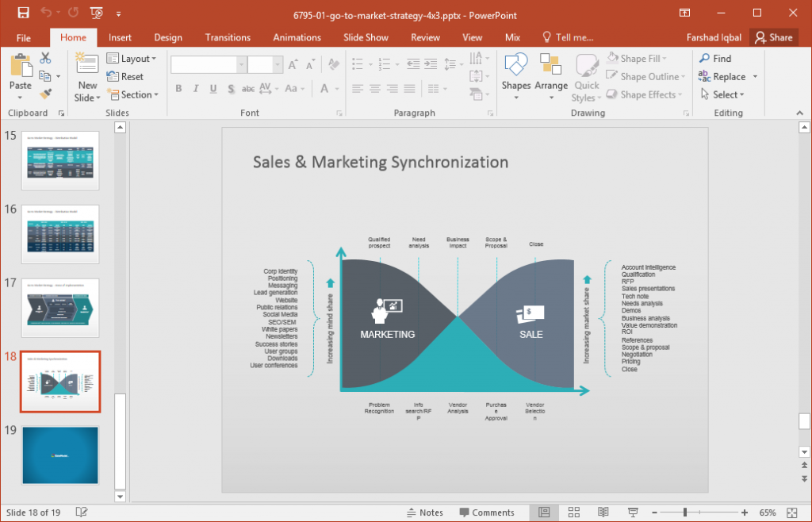Open the Font Size dropdown
This screenshot has width=812, height=522.
click(276, 63)
